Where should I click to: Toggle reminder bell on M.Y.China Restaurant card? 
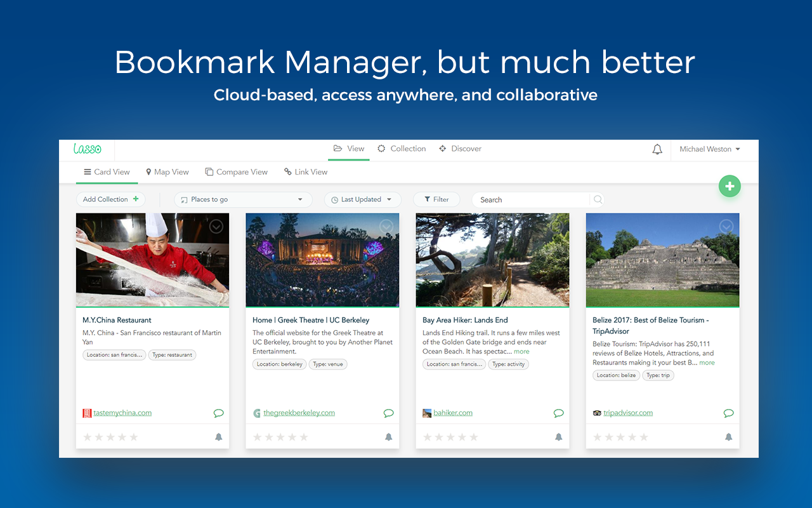[x=219, y=437]
